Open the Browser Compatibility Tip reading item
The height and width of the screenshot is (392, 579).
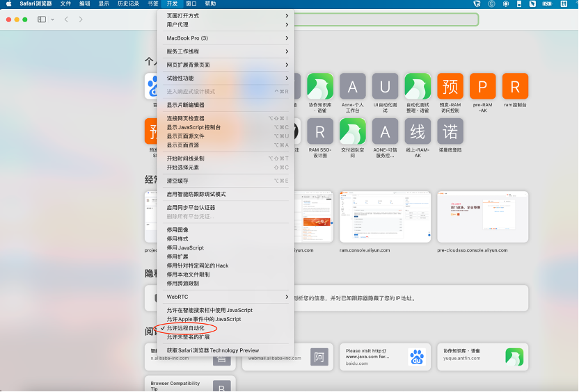[190, 384]
